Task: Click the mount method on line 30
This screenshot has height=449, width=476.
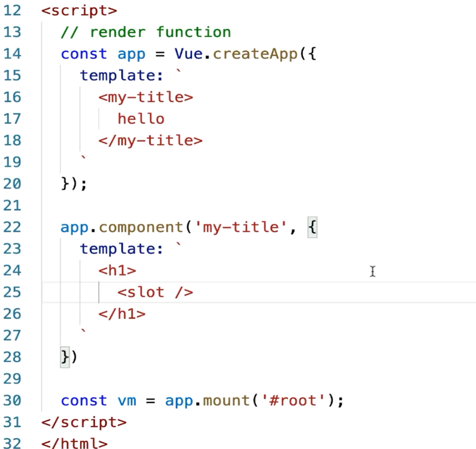Action: click(226, 401)
